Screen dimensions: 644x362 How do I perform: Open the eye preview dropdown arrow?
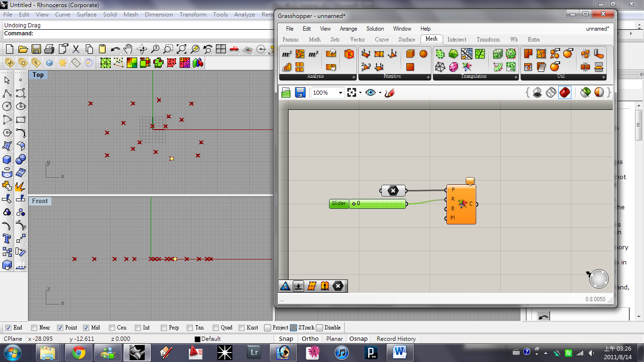(x=380, y=93)
